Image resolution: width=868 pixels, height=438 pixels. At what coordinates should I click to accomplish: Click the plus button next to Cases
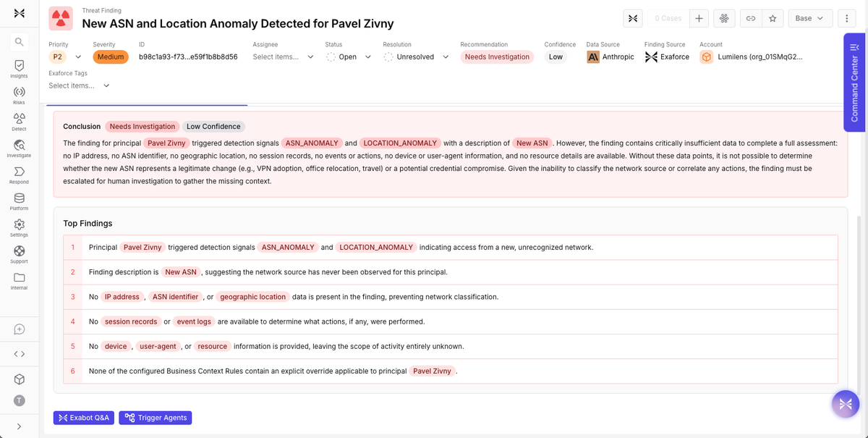(x=699, y=18)
